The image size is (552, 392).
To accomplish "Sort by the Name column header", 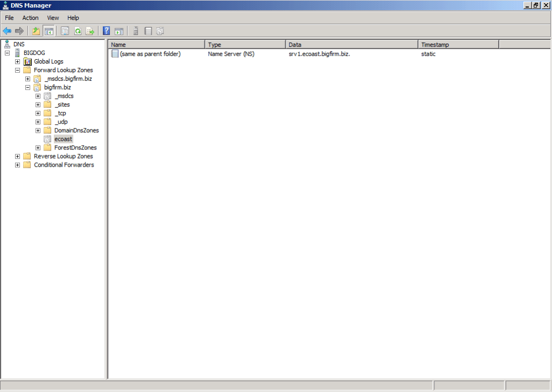I will [157, 45].
